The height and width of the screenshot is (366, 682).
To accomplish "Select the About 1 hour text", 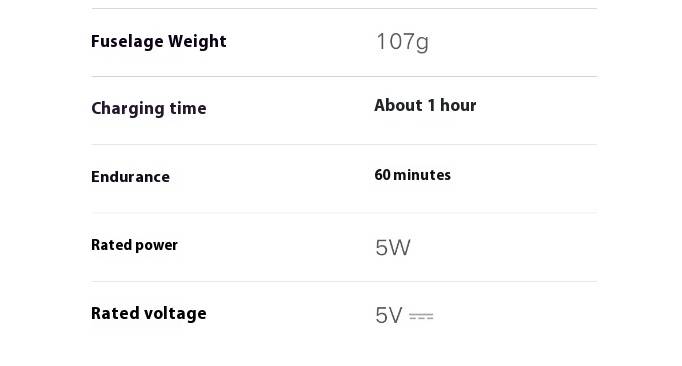I will (425, 105).
